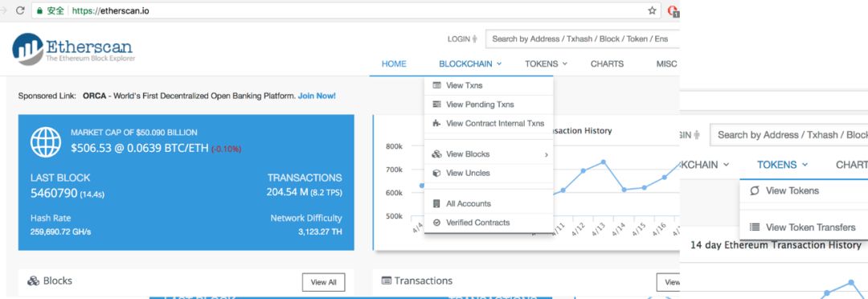Click the Join Now! sponsored link
868x299 pixels.
point(317,96)
